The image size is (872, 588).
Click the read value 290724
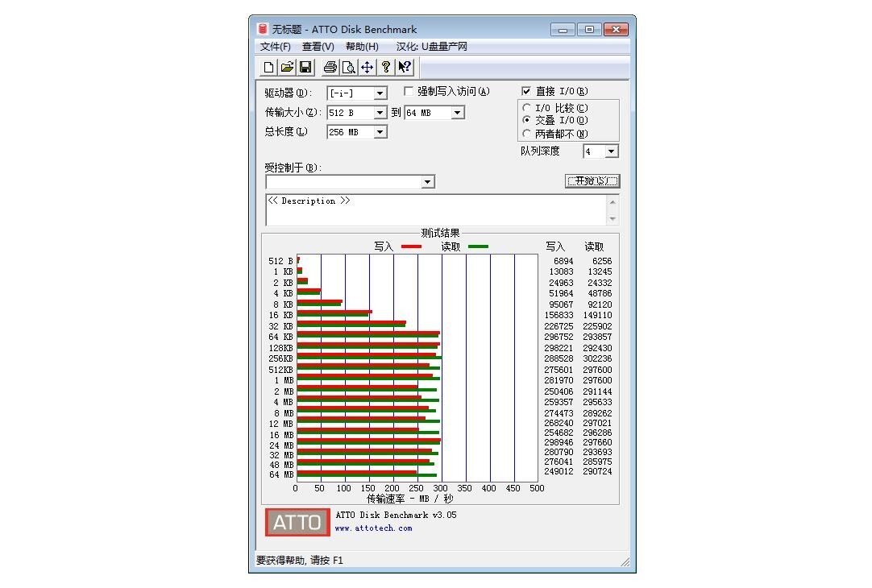597,471
